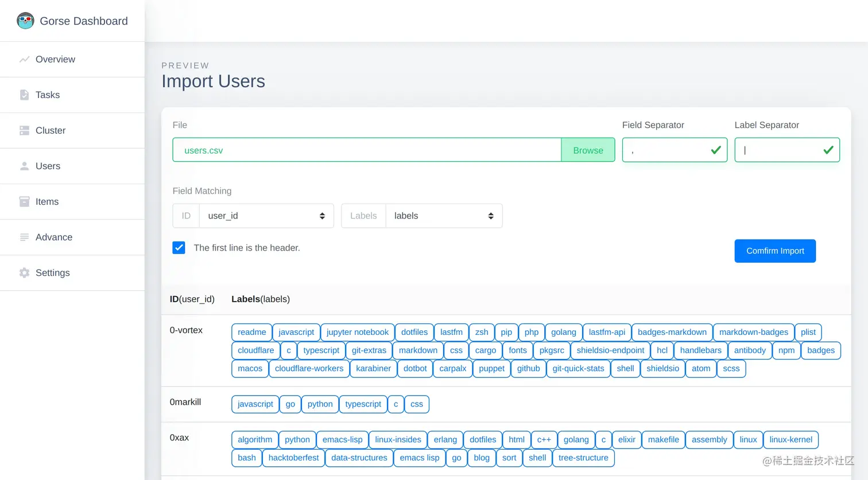
Task: Click the Items archive box icon
Action: click(24, 201)
